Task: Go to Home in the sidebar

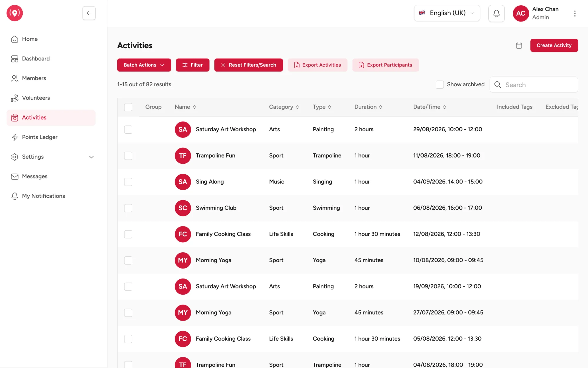Action: pyautogui.click(x=51, y=39)
